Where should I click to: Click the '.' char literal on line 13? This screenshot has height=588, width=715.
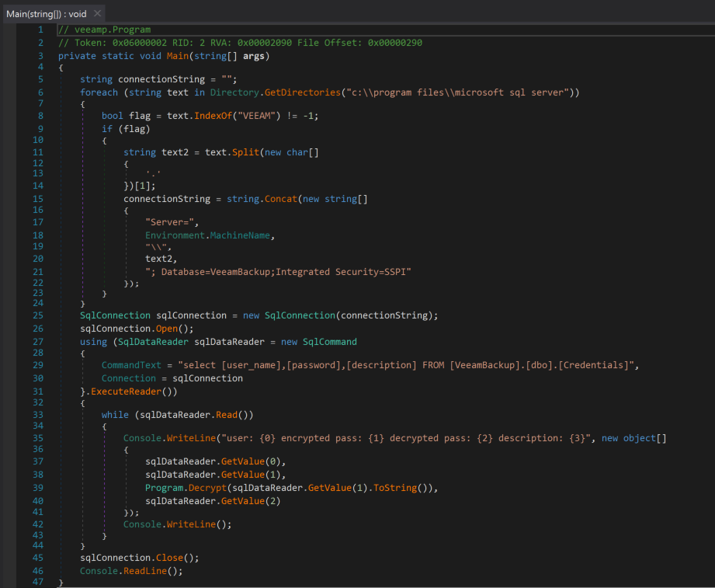click(153, 174)
